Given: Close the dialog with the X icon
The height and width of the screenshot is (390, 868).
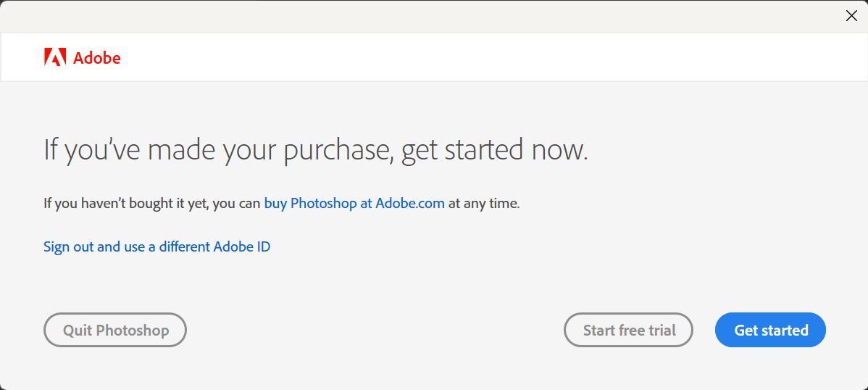Looking at the screenshot, I should [851, 16].
